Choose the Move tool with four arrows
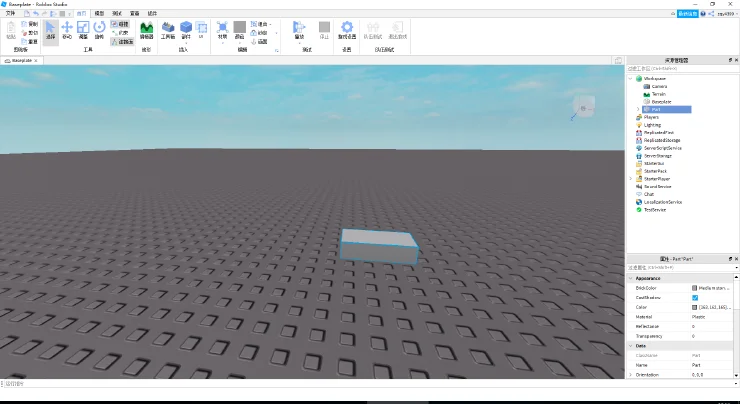 67,31
